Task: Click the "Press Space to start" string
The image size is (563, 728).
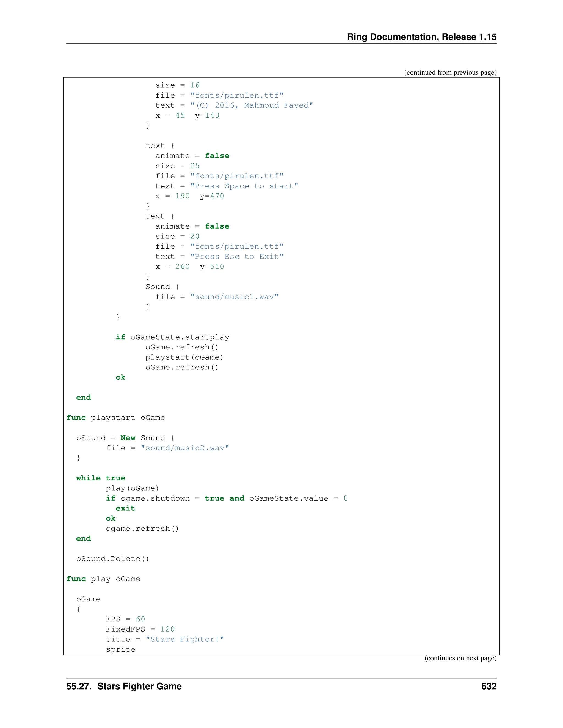Action: click(244, 186)
